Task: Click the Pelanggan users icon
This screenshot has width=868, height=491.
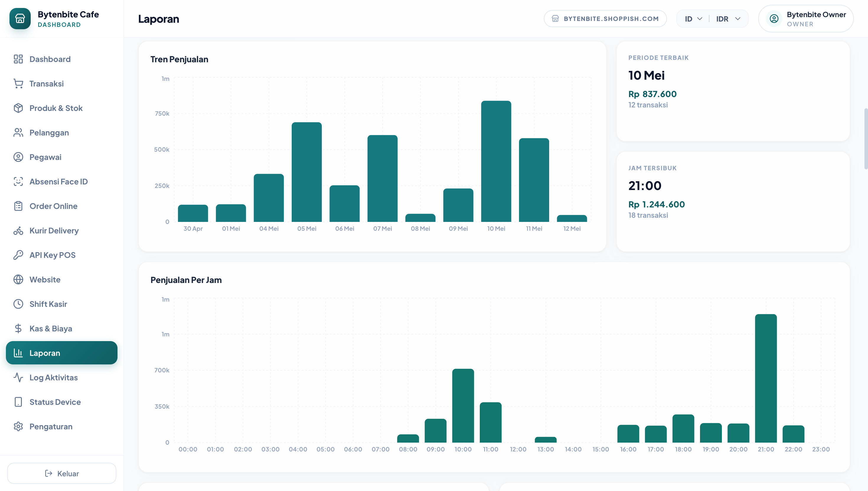Action: 18,132
